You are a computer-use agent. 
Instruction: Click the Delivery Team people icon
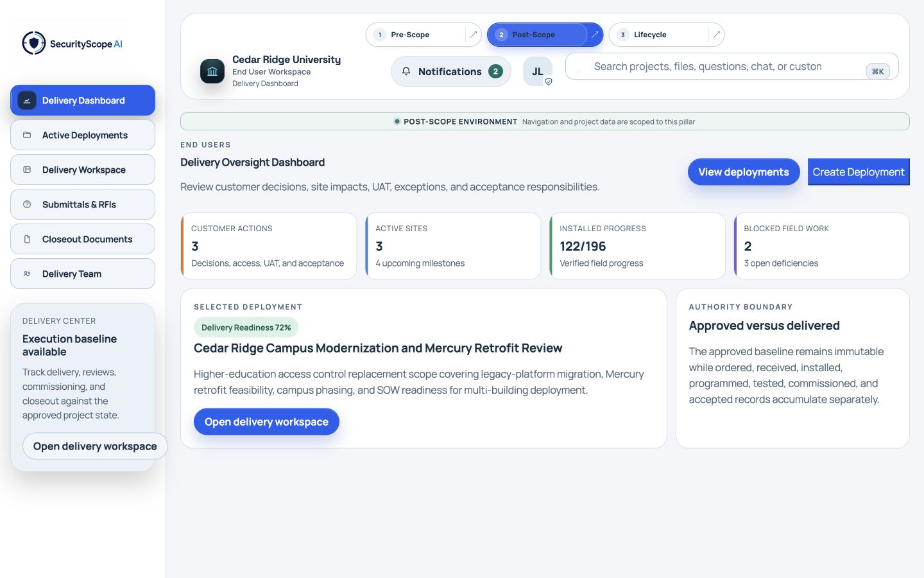27,274
